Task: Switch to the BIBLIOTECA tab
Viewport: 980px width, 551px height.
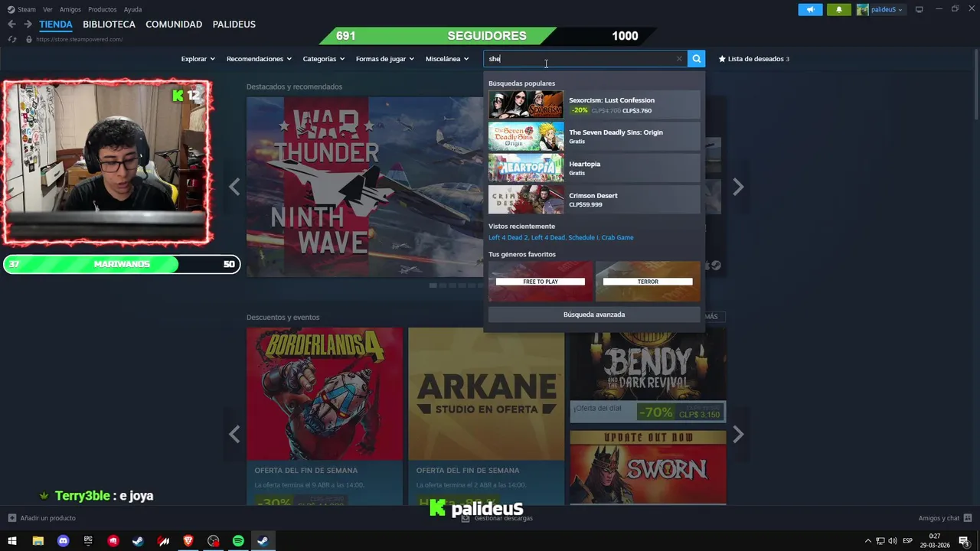Action: (x=109, y=24)
